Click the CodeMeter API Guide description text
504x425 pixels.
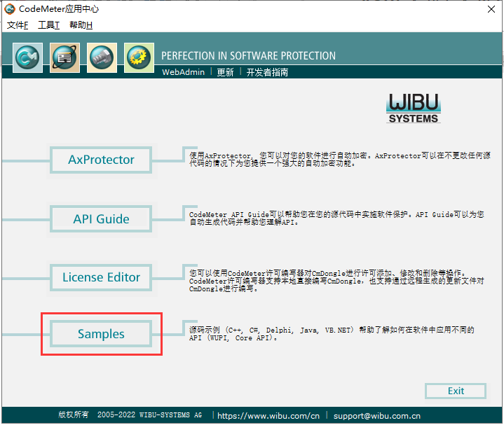[336, 218]
